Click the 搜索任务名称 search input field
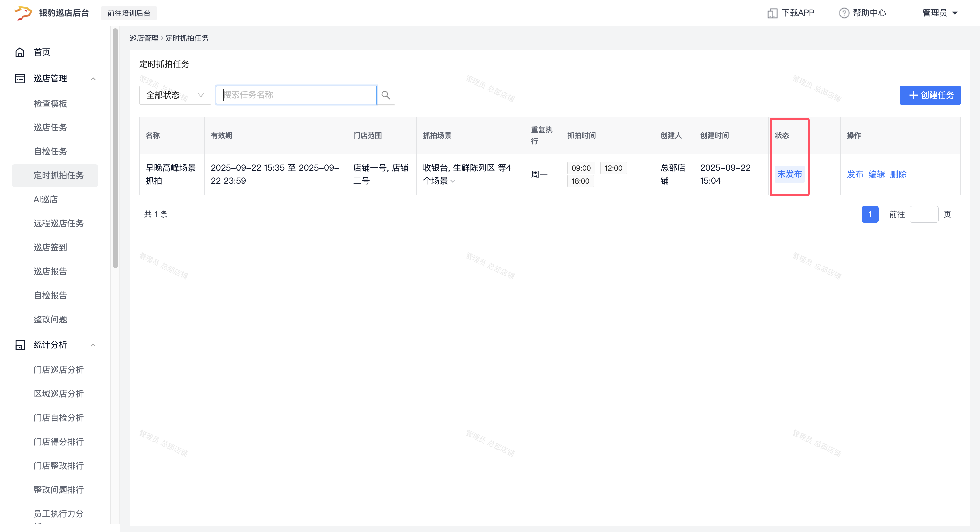 click(296, 95)
